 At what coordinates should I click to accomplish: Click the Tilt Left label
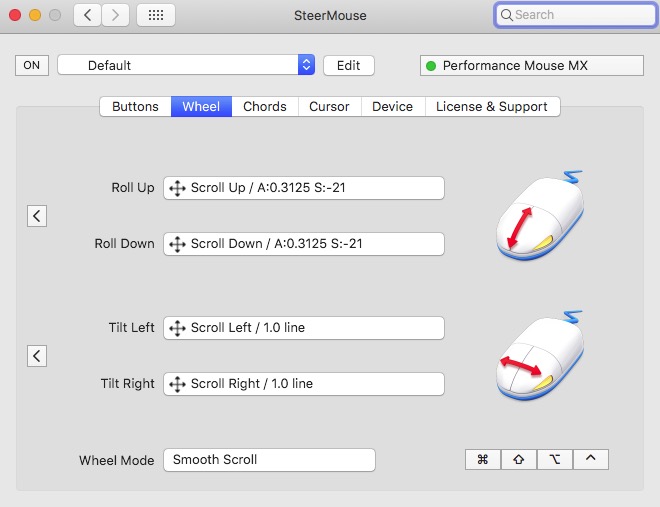132,327
